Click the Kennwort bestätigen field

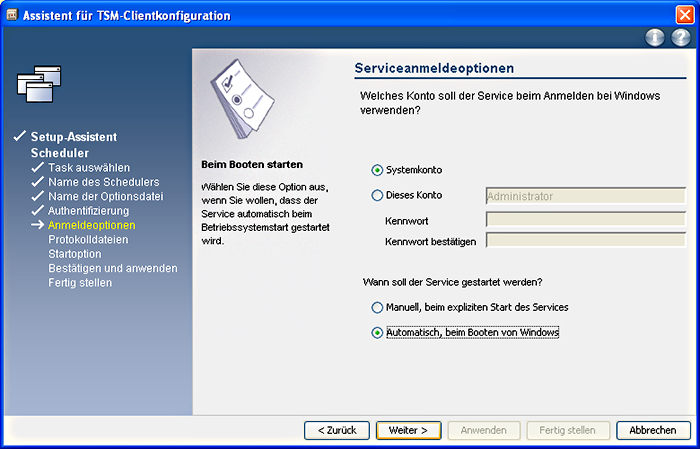point(585,241)
